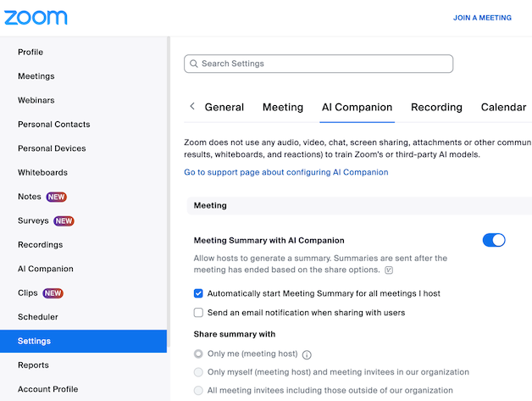Open Whiteboards in the sidebar
Screen dimensions: 532x401
pyautogui.click(x=42, y=172)
